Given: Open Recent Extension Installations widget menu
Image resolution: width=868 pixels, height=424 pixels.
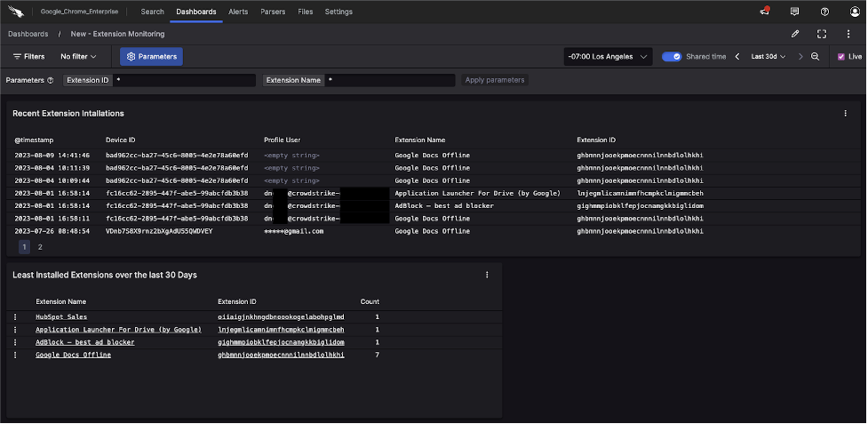Looking at the screenshot, I should coord(845,114).
